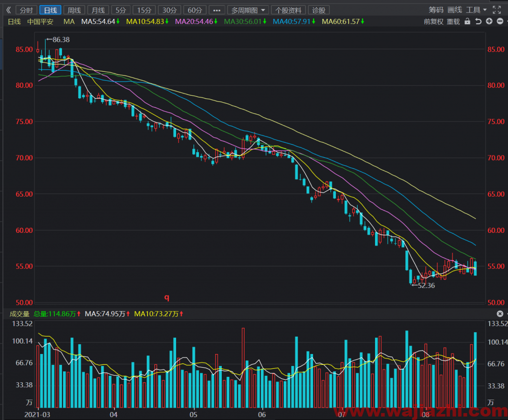The width and height of the screenshot is (508, 420).
Task: Click the MA30:56.01 indicator value
Action: (243, 21)
